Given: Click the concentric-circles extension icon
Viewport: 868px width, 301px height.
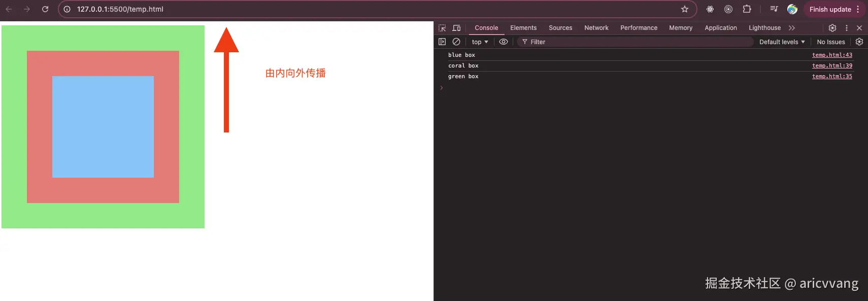Looking at the screenshot, I should coord(728,9).
